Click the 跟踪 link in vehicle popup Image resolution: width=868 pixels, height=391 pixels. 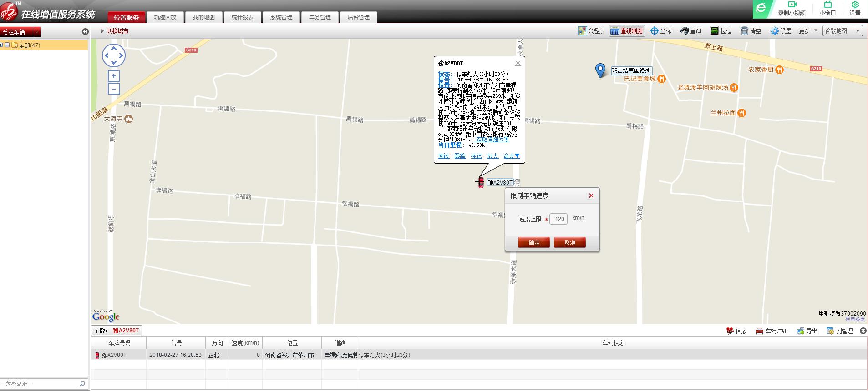(x=460, y=156)
